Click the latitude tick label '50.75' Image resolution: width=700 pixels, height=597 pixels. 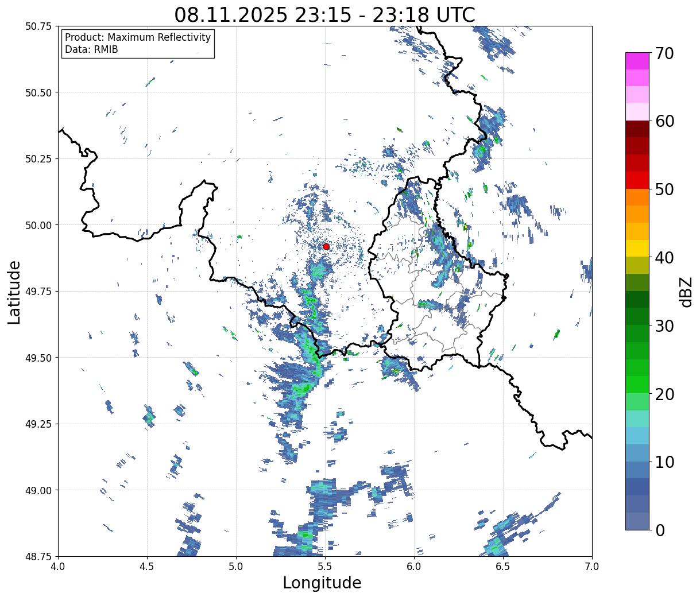click(x=38, y=26)
